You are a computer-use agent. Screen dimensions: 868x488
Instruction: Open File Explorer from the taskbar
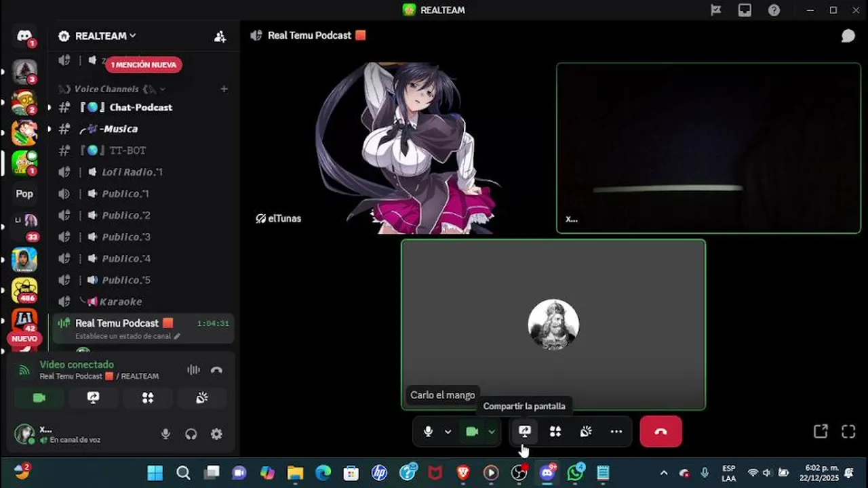click(295, 472)
